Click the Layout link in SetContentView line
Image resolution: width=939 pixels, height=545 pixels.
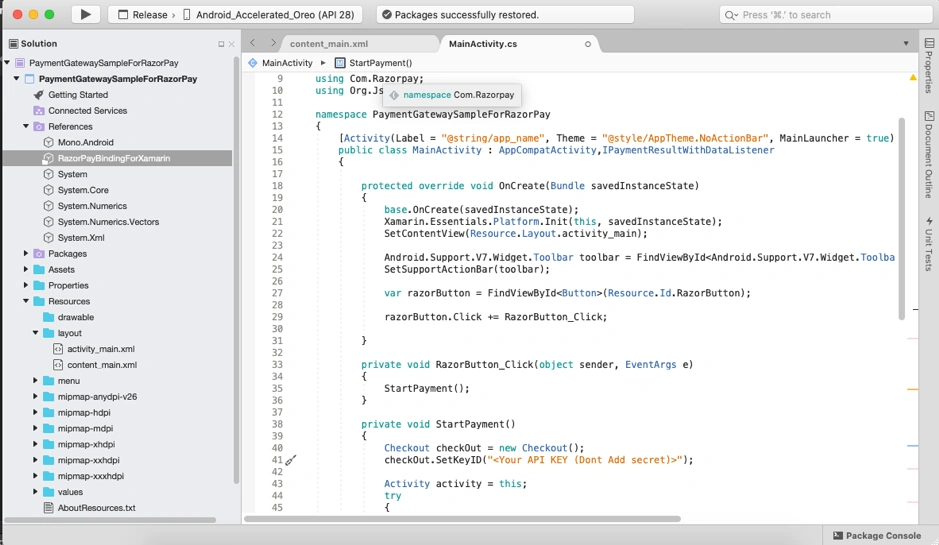[x=538, y=233]
